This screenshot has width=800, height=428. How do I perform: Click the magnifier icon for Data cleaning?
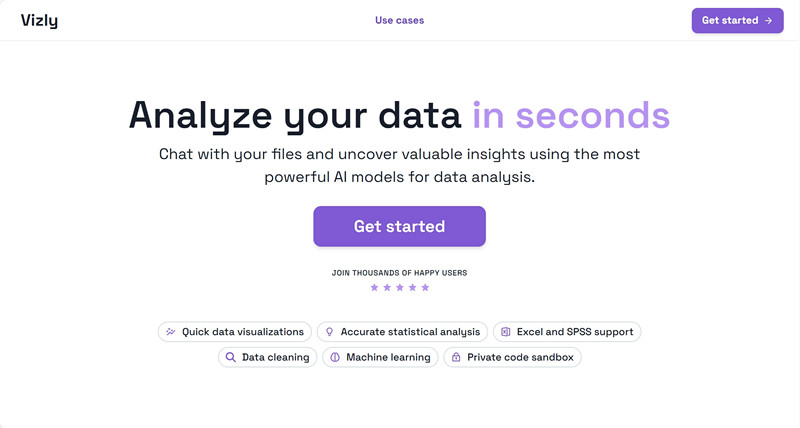pos(231,357)
